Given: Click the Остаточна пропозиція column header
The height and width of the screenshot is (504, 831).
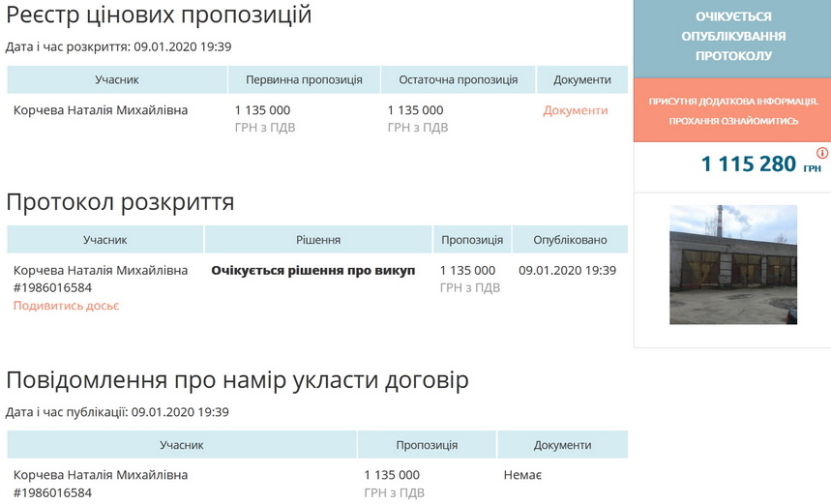Looking at the screenshot, I should pyautogui.click(x=456, y=79).
